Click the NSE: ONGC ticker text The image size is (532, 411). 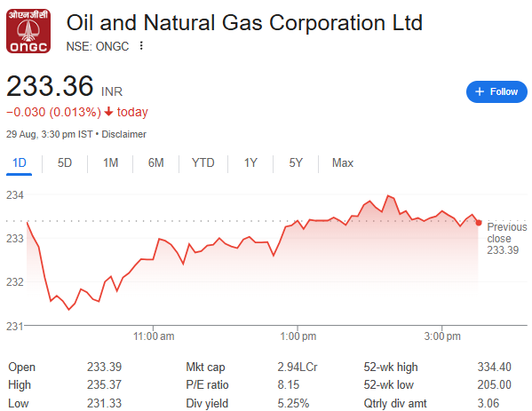point(98,46)
